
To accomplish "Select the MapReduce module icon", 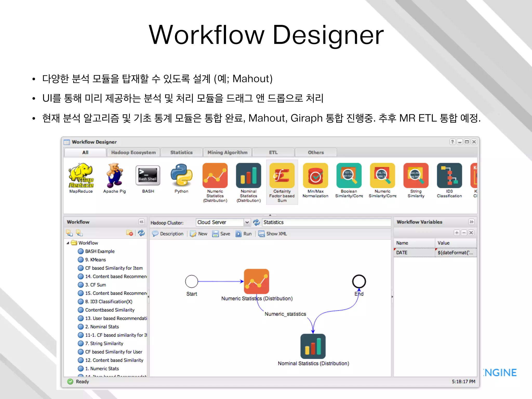I will click(81, 176).
